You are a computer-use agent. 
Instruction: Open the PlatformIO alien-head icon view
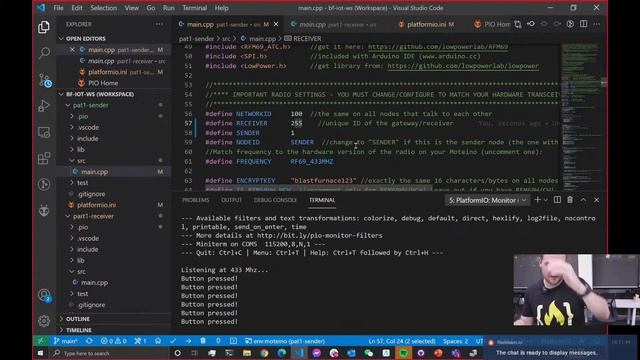44,211
